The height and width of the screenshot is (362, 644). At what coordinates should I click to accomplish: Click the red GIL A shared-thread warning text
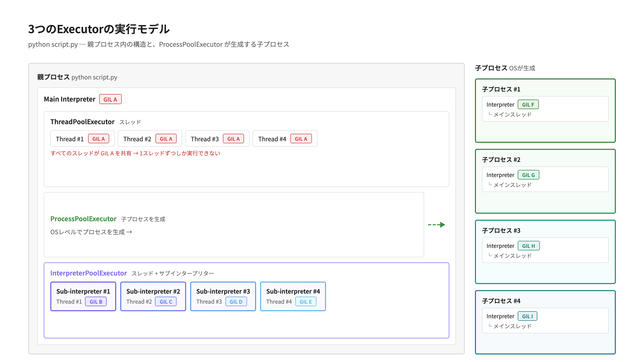[x=135, y=153]
